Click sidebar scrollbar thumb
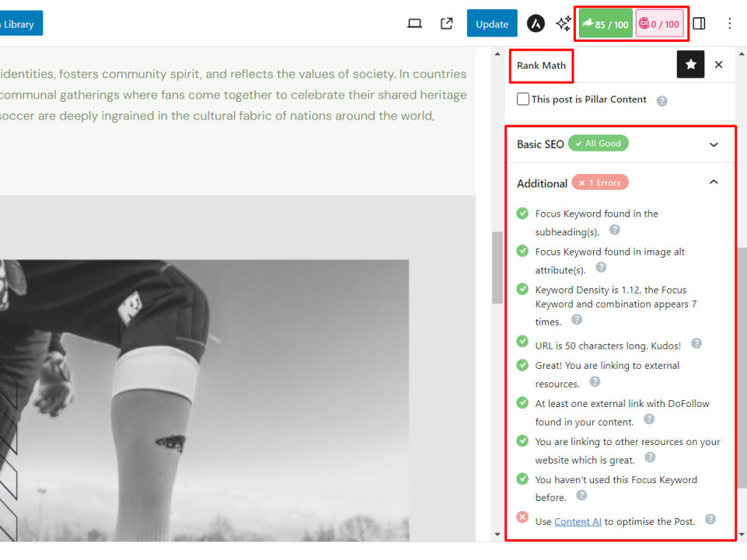Screen dimensions: 747x560 [x=742, y=367]
